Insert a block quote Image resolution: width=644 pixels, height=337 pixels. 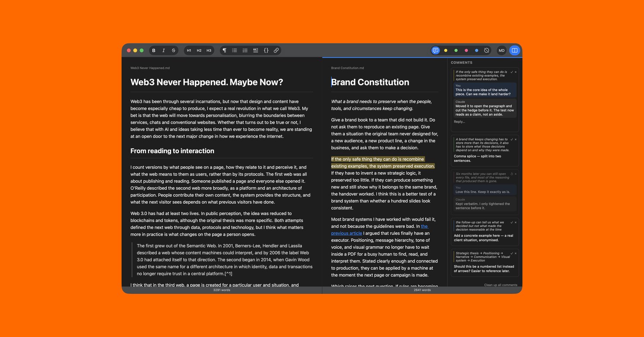[x=256, y=50]
